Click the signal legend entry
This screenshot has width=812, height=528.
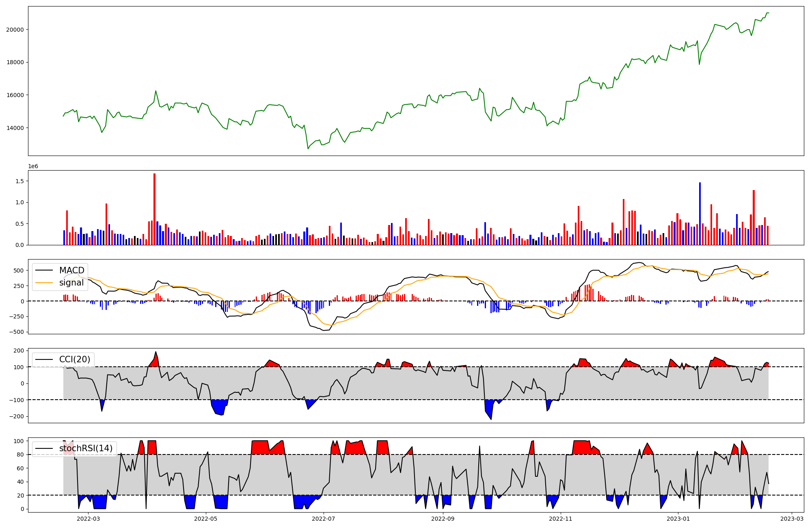click(x=71, y=283)
